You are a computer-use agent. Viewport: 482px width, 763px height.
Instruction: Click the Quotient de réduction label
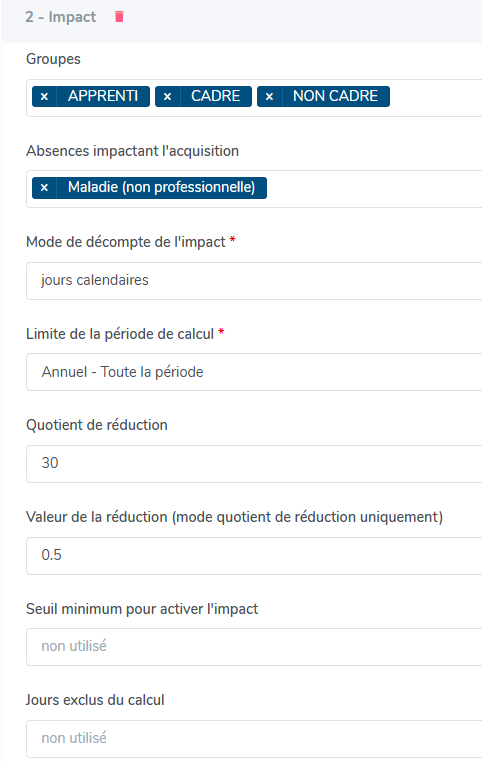pyautogui.click(x=97, y=425)
